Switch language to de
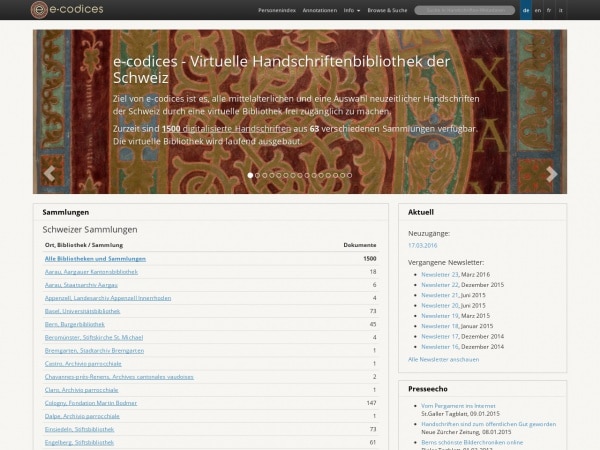 [x=526, y=10]
